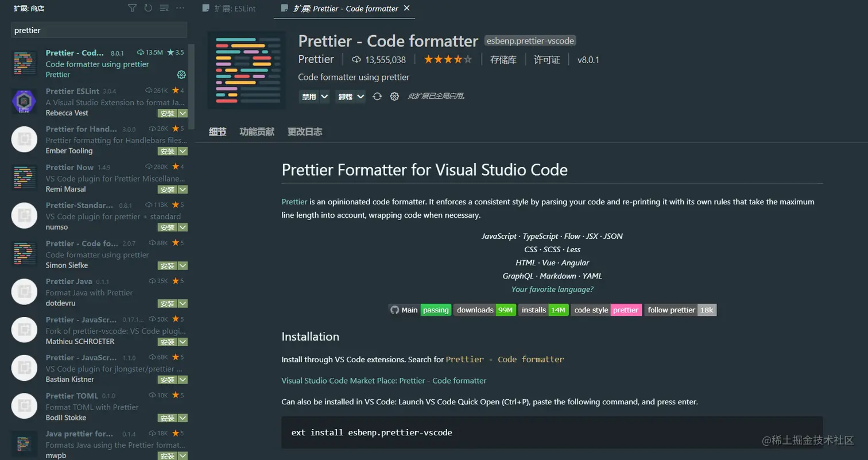Click the Prettier Java placeholder icon
Screen dimensions: 868x460
25,292
